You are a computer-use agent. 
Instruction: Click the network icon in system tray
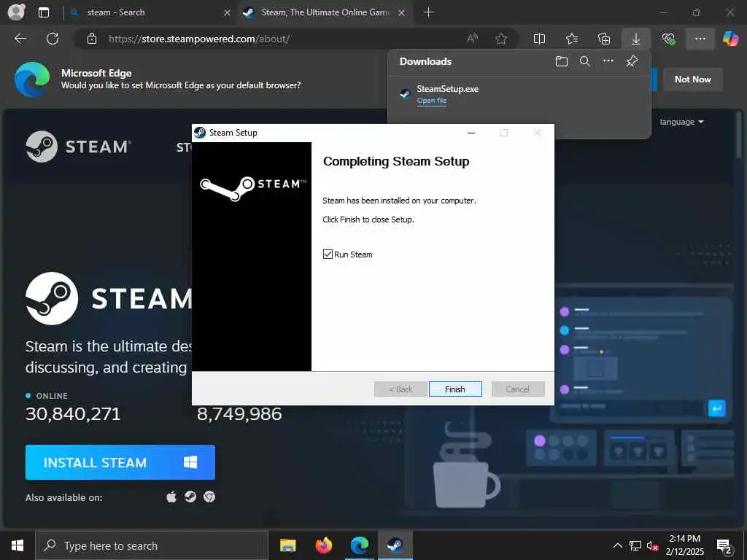coord(635,545)
